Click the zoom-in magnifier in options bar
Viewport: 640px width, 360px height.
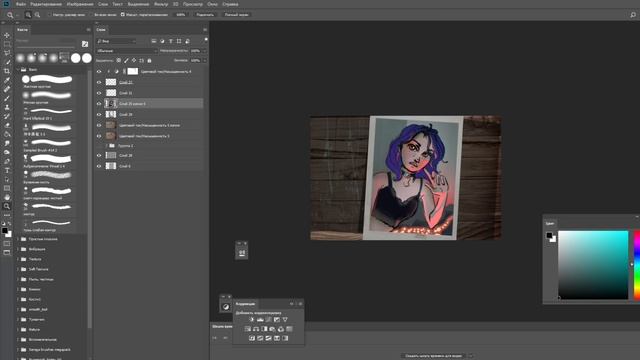(x=28, y=15)
